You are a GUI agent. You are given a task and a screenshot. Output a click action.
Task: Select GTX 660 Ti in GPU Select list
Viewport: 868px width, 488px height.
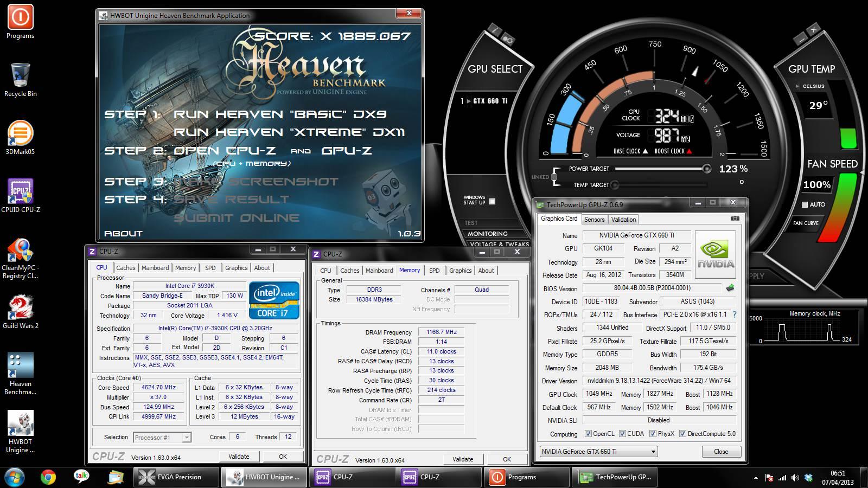(x=490, y=101)
